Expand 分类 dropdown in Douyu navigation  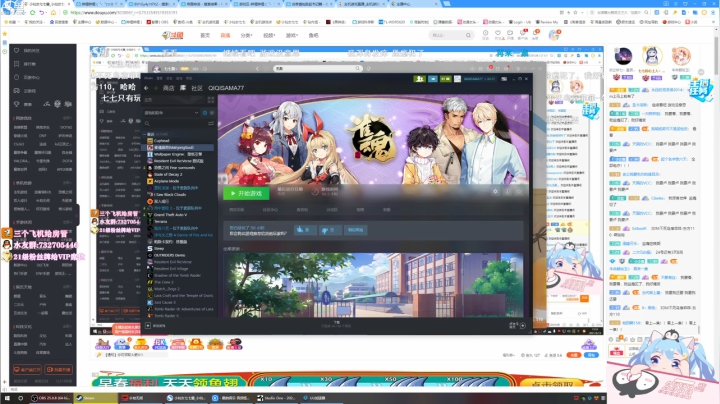(x=246, y=35)
